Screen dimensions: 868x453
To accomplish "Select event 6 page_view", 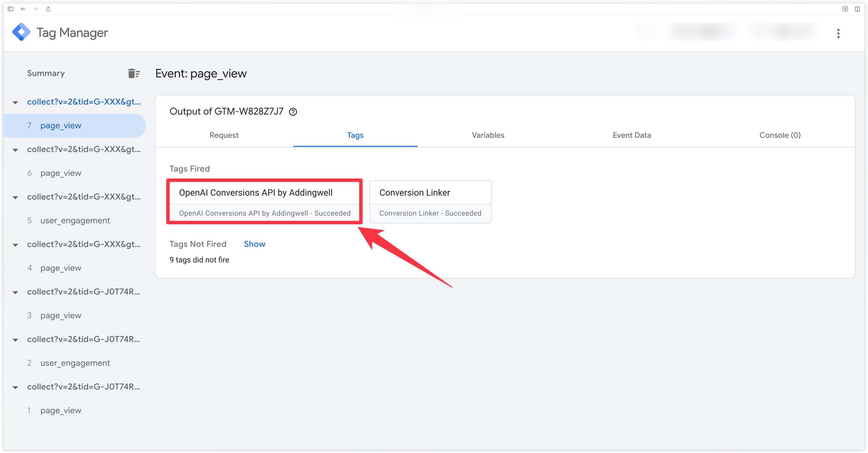I will click(61, 173).
